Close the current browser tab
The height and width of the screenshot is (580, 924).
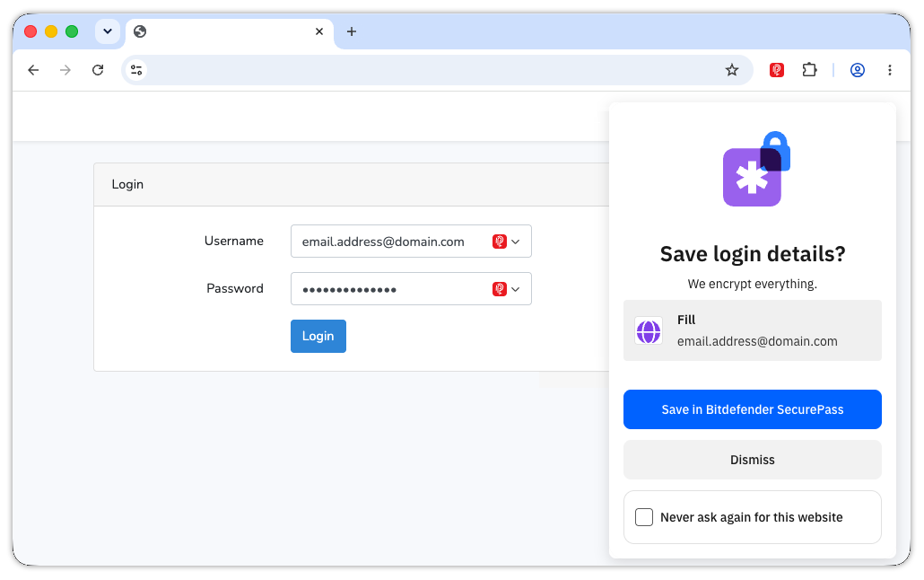(x=319, y=31)
